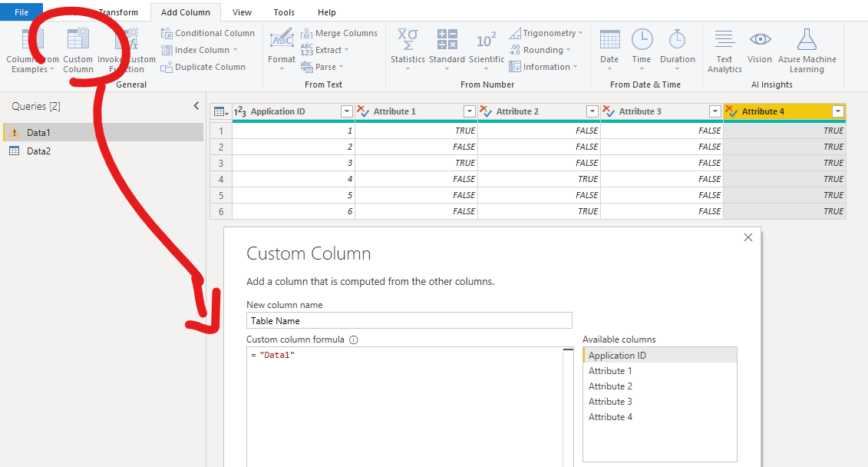Screen dimensions: 868x467
Task: Click the Attribute 2 column header
Action: tap(539, 111)
